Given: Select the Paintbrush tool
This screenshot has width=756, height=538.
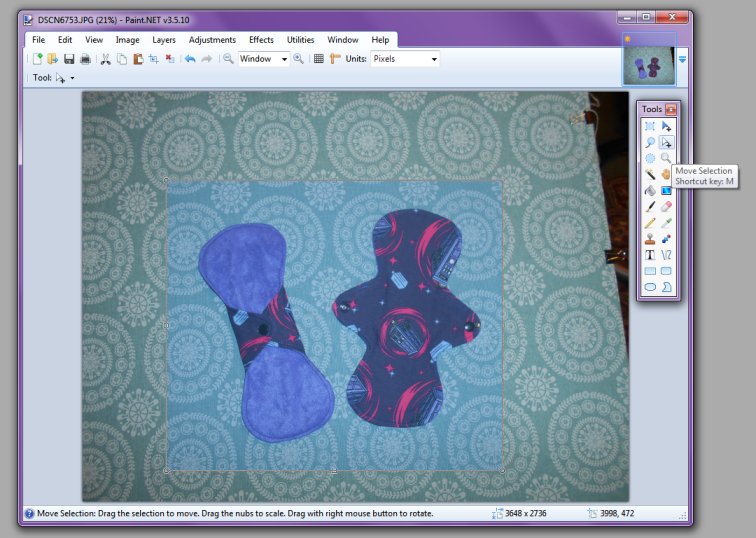Looking at the screenshot, I should [x=650, y=206].
